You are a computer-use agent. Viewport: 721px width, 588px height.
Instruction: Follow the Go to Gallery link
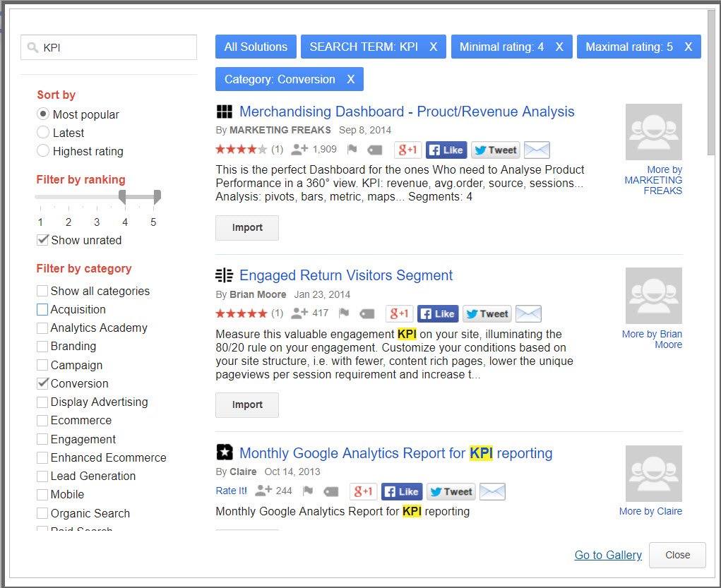(x=608, y=555)
